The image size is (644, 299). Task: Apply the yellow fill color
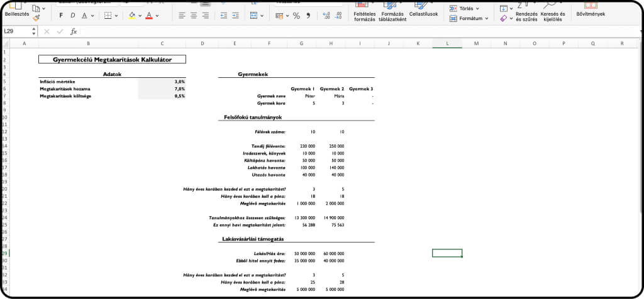(x=131, y=16)
